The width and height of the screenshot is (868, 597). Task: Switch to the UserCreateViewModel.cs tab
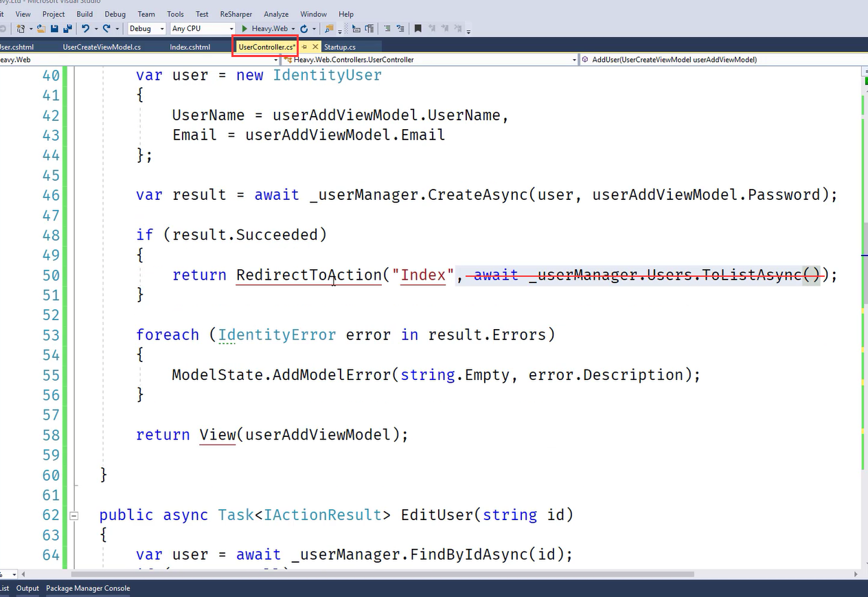click(x=102, y=47)
